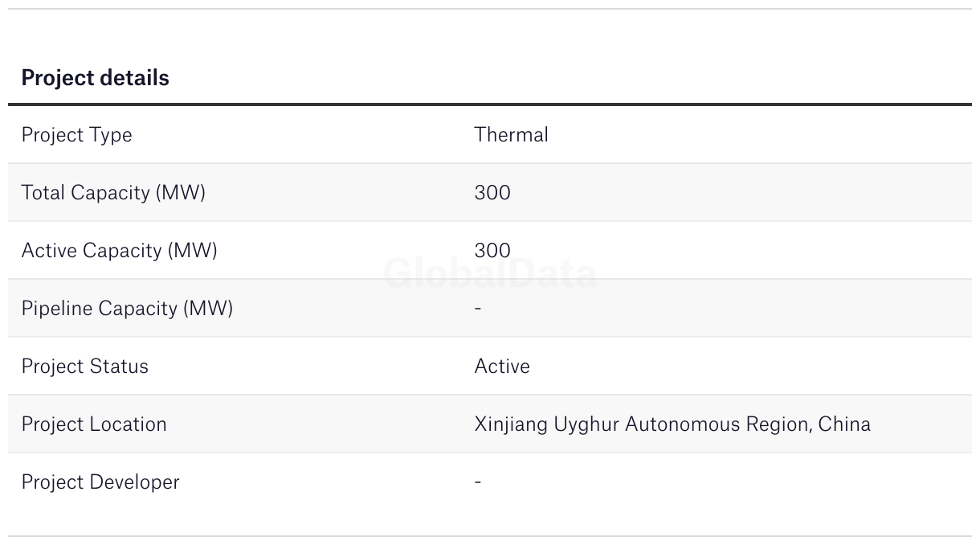Click the Project details heading
This screenshot has height=545, width=980.
[x=95, y=78]
